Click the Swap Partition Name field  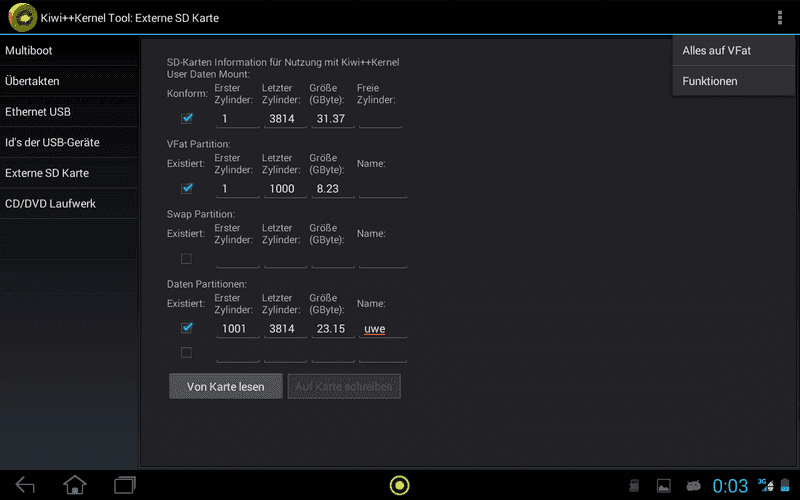pos(383,259)
